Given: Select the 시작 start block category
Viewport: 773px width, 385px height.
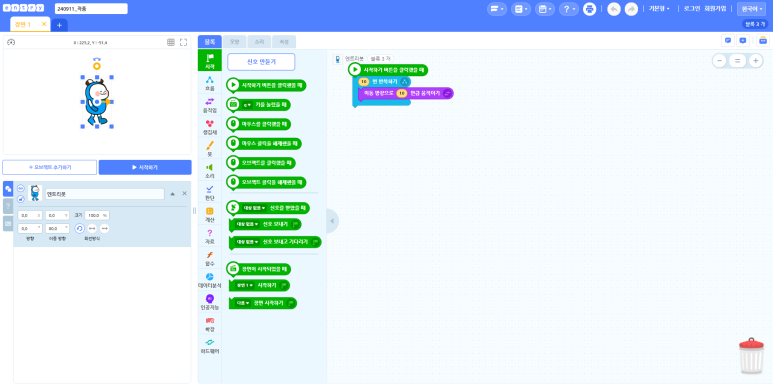Looking at the screenshot, I should pos(210,61).
